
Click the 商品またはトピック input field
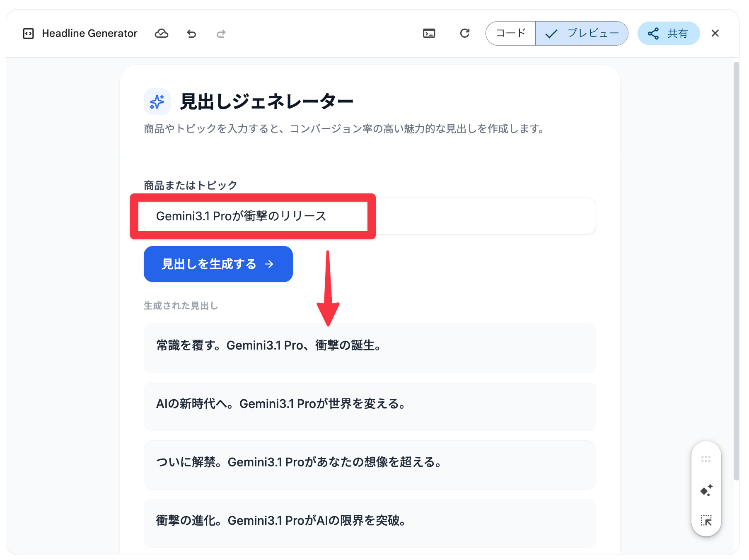click(x=369, y=216)
